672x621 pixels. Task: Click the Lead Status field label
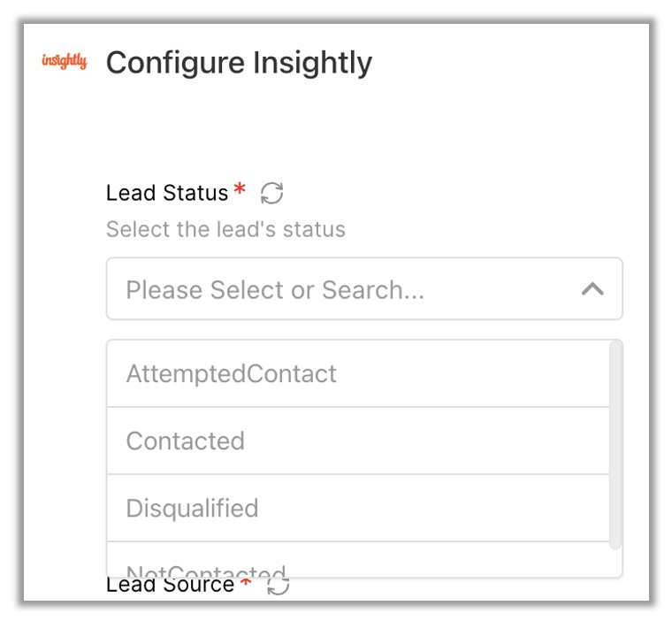pyautogui.click(x=167, y=193)
